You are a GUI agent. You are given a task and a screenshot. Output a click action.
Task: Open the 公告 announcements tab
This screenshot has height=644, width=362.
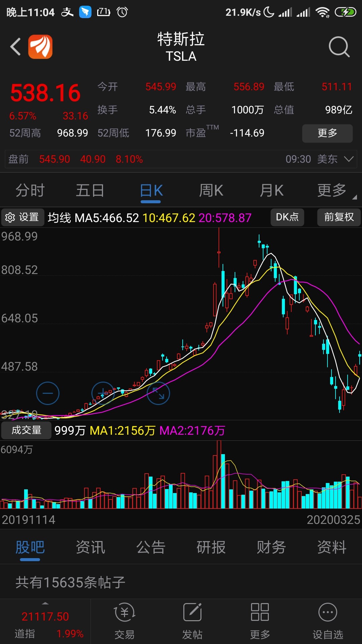151,547
